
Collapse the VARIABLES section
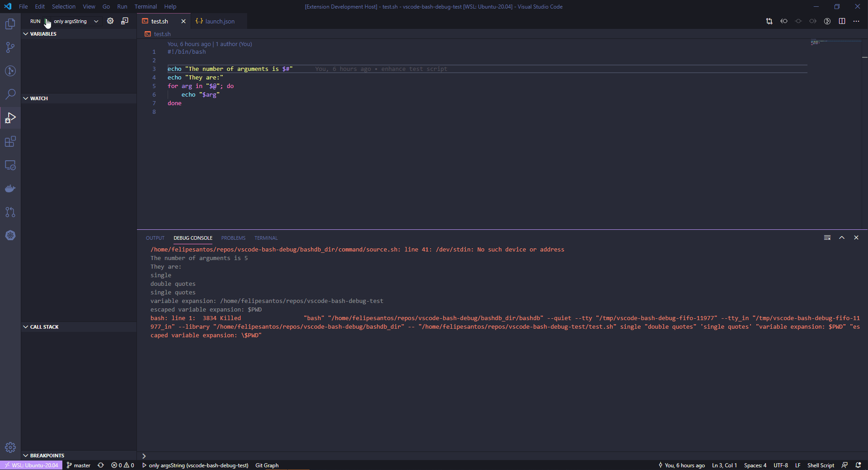coord(79,34)
